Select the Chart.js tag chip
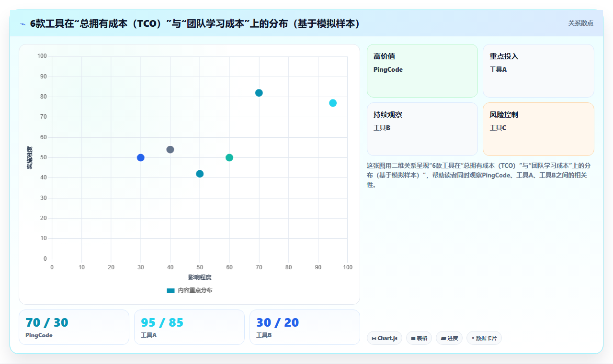This screenshot has width=613, height=364. [385, 338]
